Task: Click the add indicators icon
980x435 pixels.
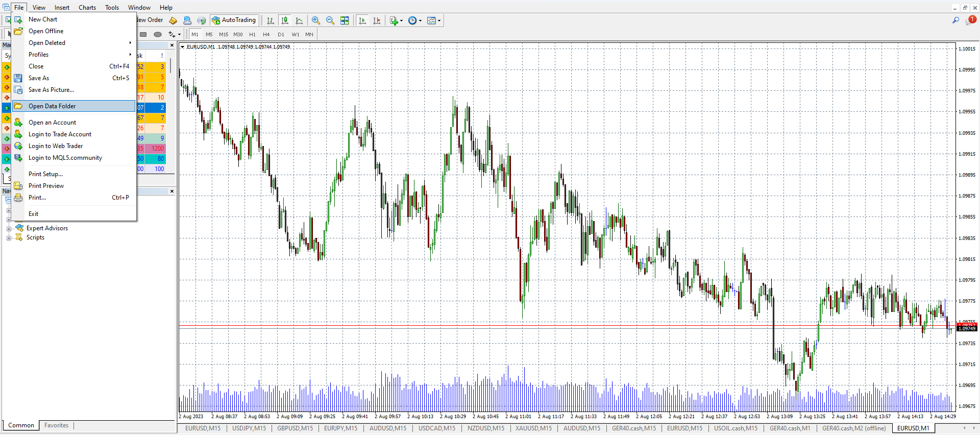Action: pyautogui.click(x=394, y=20)
